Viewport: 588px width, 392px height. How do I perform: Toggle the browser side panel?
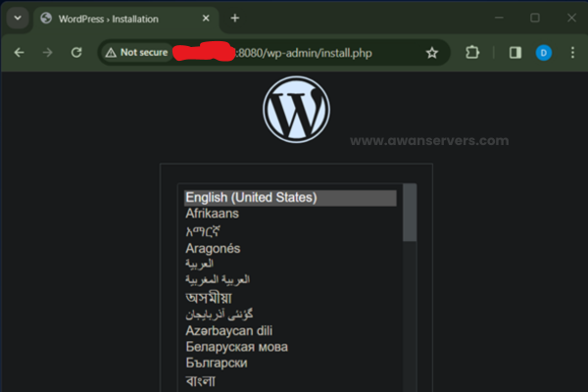coord(515,53)
